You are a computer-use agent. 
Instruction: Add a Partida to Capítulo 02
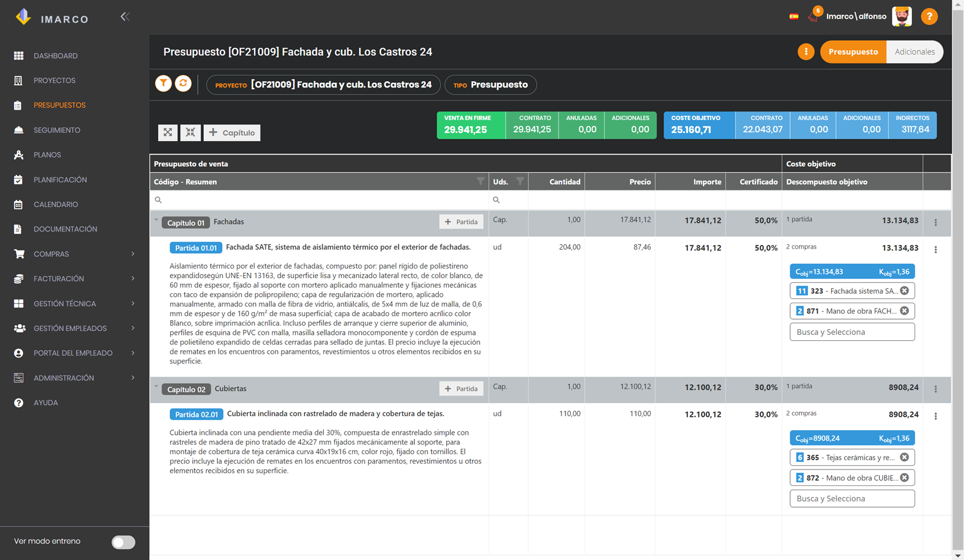(x=461, y=388)
